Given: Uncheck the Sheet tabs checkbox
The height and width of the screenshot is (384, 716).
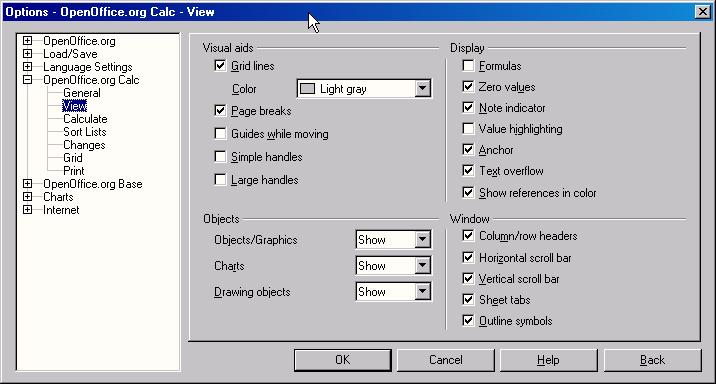Looking at the screenshot, I should coord(468,300).
